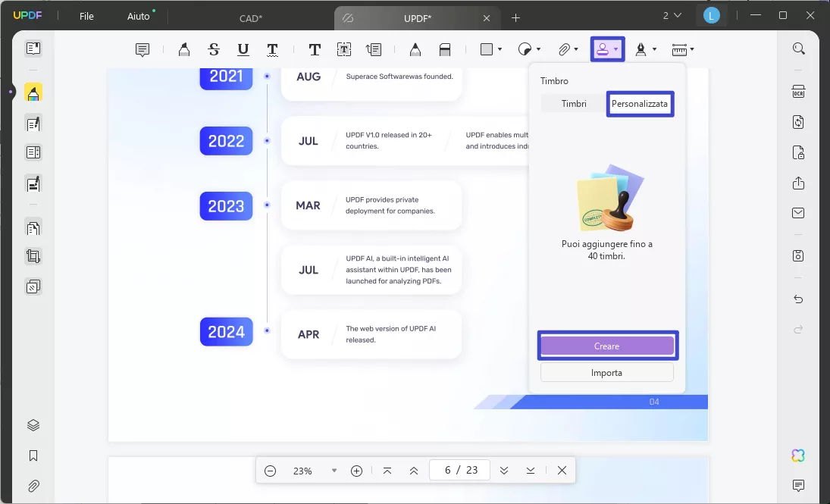Open the UPDF AI assistant icon
Image resolution: width=830 pixels, height=504 pixels.
tap(799, 455)
